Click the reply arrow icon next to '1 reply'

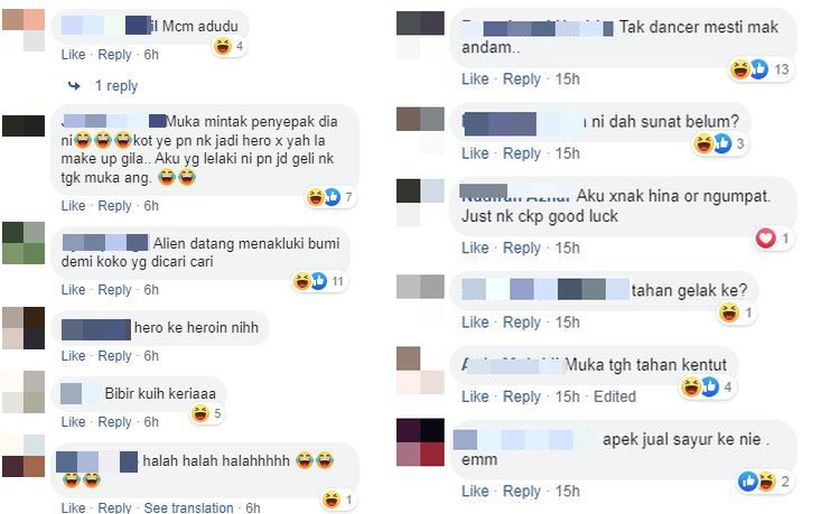coord(74,85)
